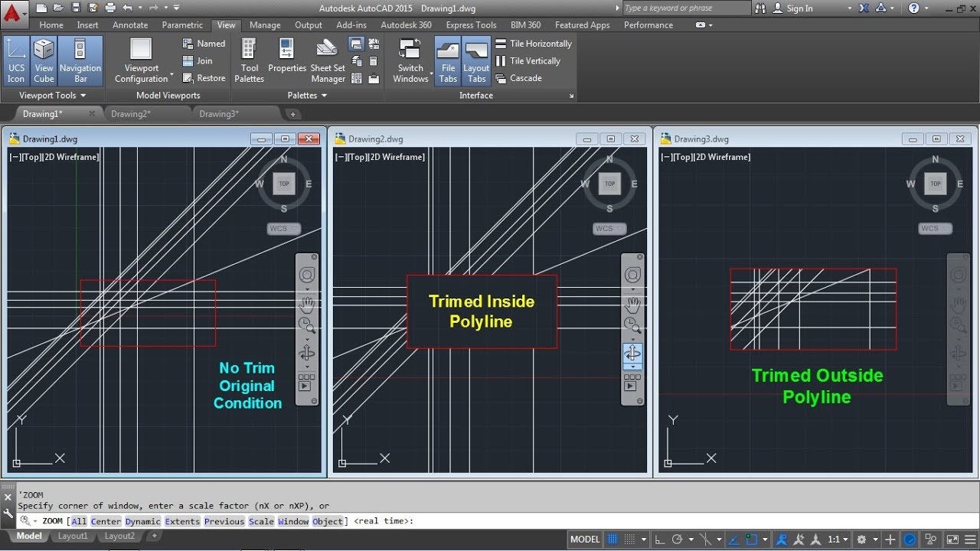Toggle the UCS Icon display
The width and height of the screenshot is (980, 551).
click(x=16, y=60)
